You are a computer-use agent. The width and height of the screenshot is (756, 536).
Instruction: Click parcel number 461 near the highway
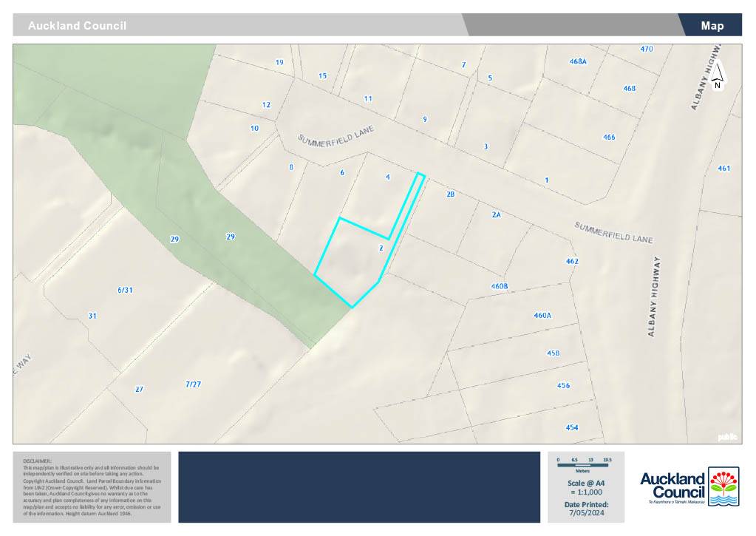coord(723,169)
